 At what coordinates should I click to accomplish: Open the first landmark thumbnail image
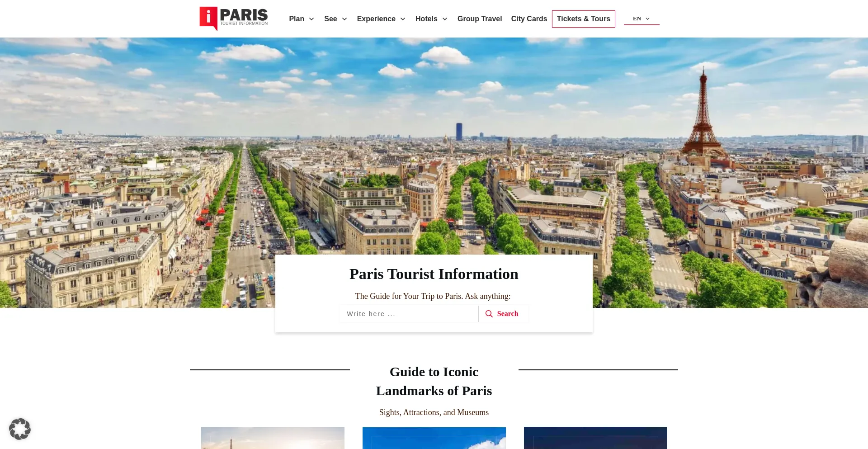[273, 438]
